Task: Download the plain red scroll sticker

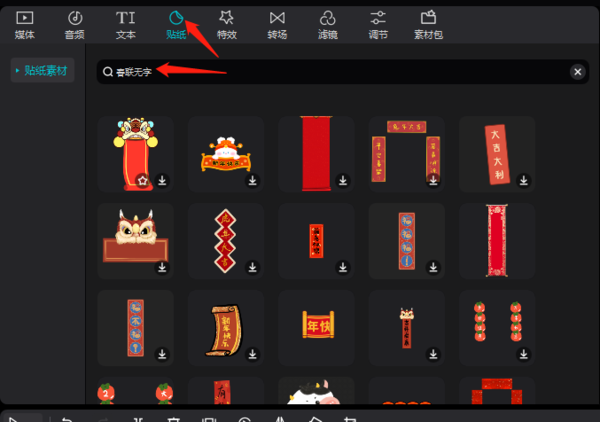Action: [343, 181]
